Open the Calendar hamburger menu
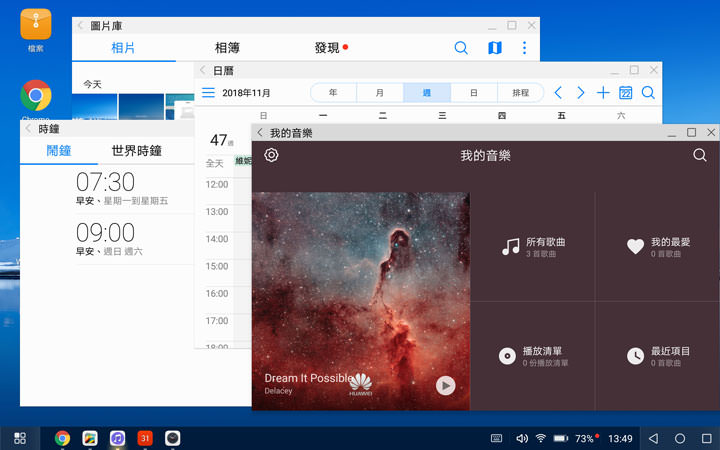This screenshot has width=720, height=450. (x=208, y=93)
